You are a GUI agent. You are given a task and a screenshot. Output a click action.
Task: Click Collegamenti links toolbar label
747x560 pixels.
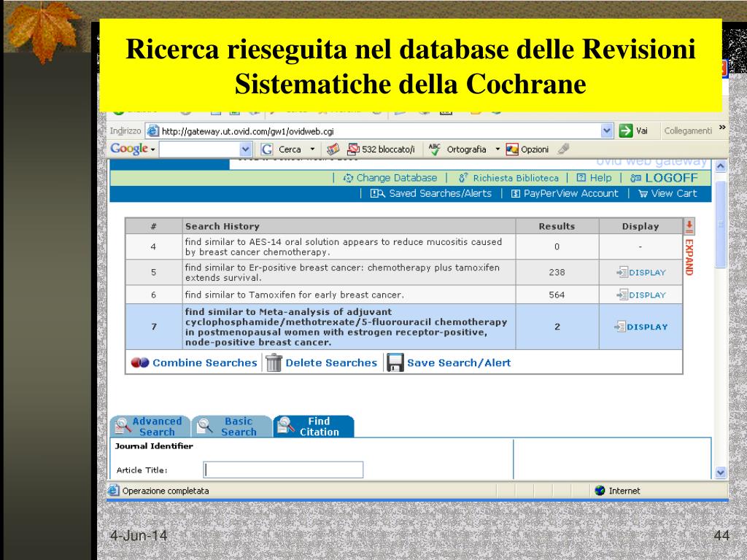point(688,131)
